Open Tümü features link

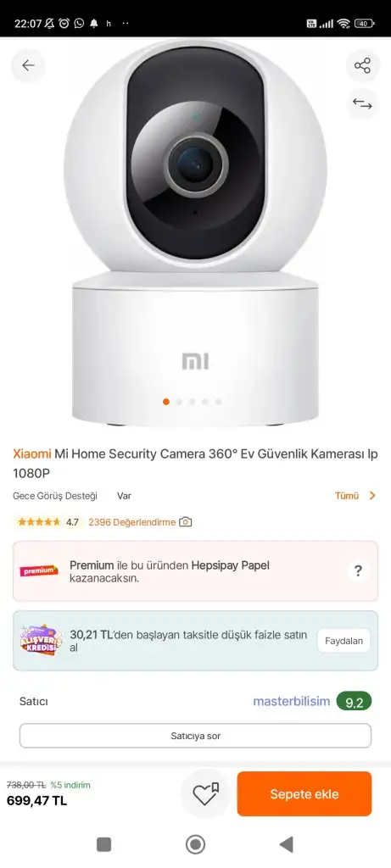tap(347, 495)
